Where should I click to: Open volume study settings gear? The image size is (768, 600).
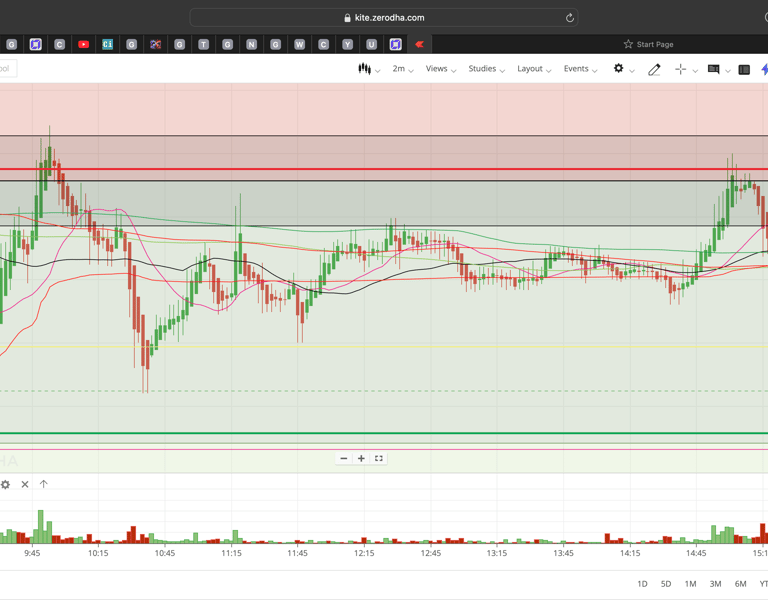[5, 484]
